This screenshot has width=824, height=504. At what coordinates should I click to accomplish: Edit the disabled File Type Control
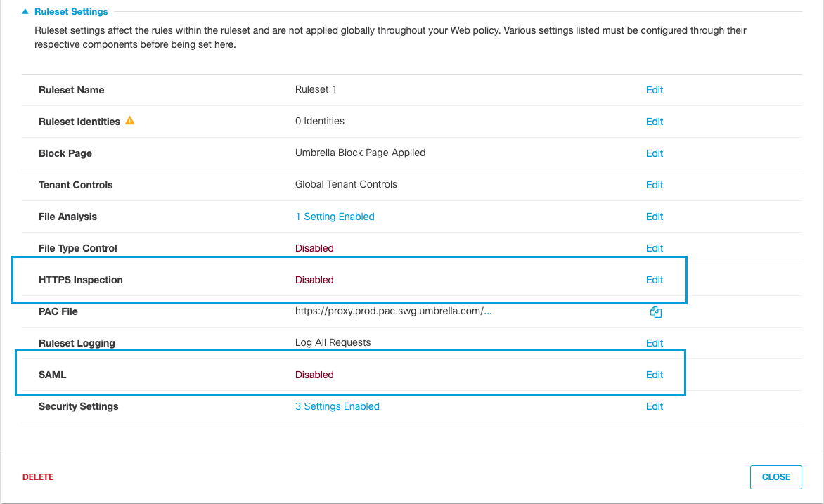click(654, 247)
